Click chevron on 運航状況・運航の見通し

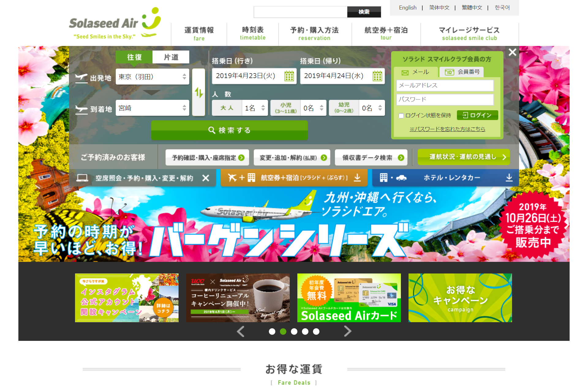point(504,157)
